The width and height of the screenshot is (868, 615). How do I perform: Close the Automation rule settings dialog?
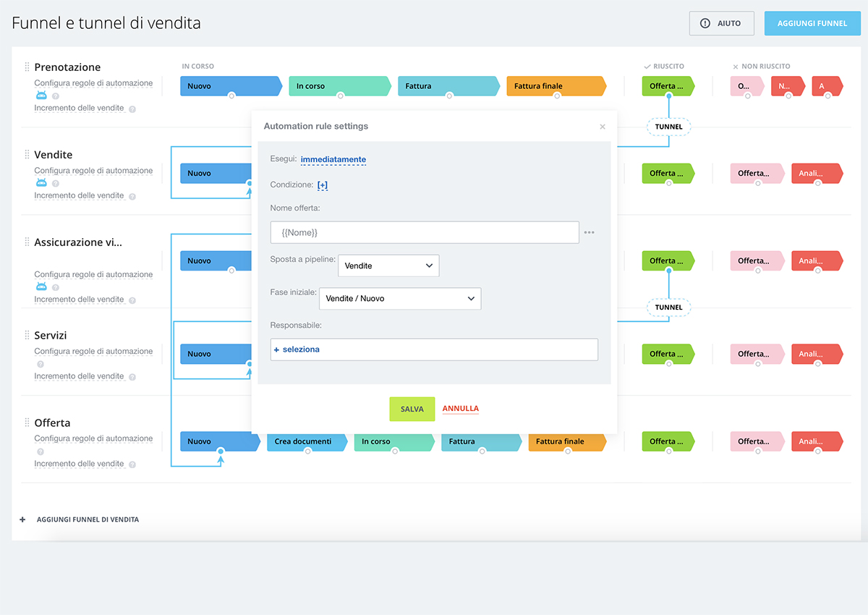pos(603,127)
